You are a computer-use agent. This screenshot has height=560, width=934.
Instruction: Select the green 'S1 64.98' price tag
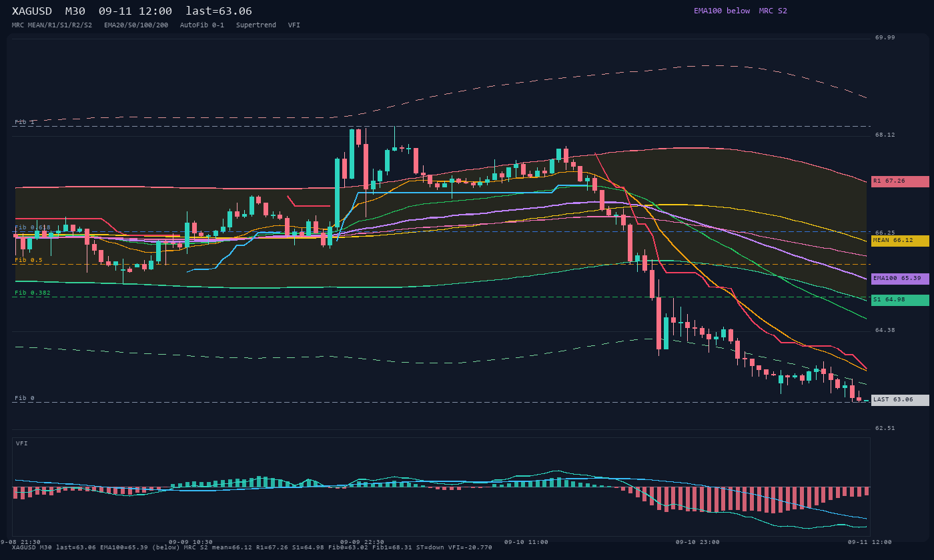[900, 300]
